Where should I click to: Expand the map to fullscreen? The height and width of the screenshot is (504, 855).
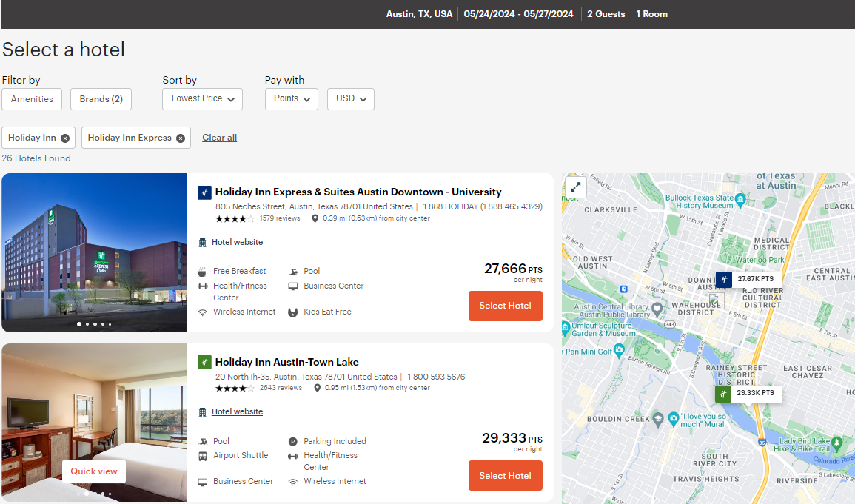pos(575,187)
